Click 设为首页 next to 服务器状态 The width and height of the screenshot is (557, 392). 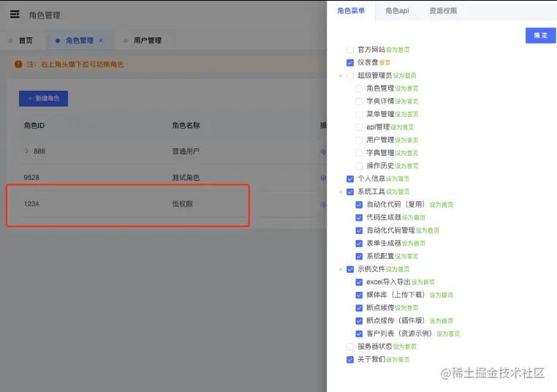tap(405, 347)
